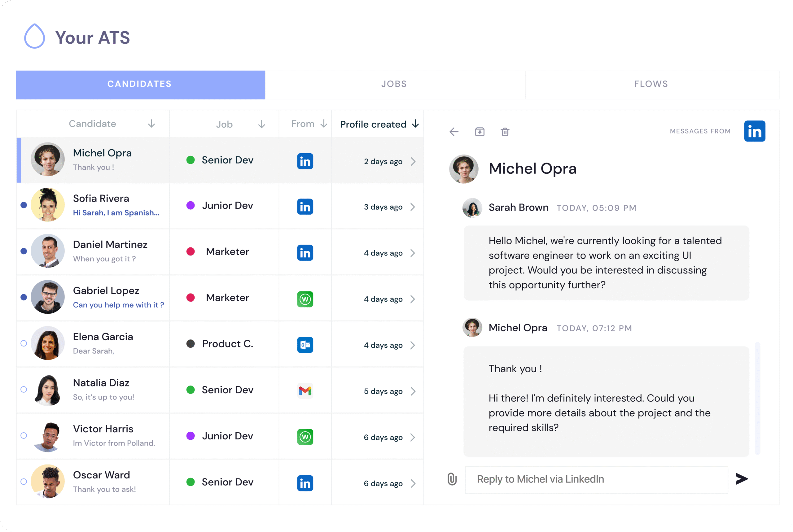Toggle unread dot beside Sofia Rivera
Image resolution: width=793 pixels, height=532 pixels.
24,205
